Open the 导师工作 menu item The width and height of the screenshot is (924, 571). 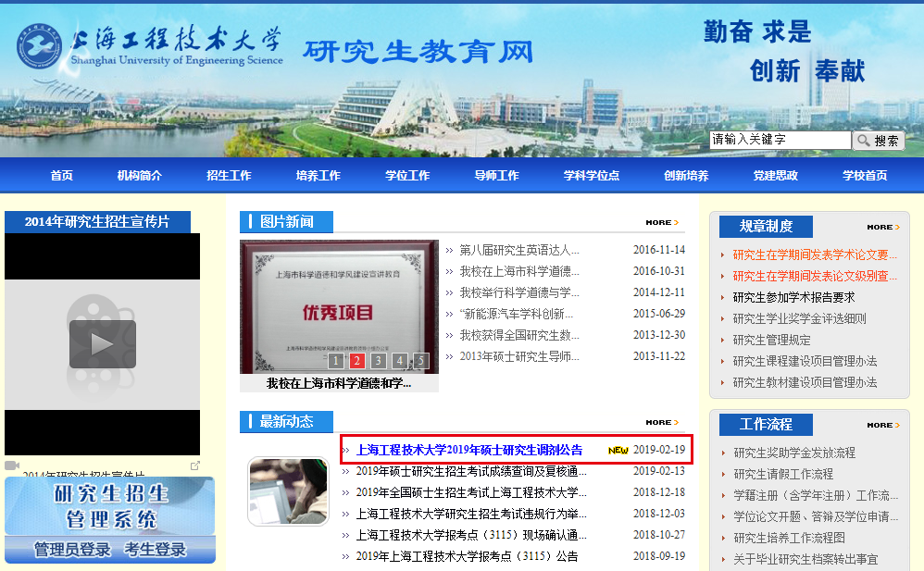tap(497, 175)
